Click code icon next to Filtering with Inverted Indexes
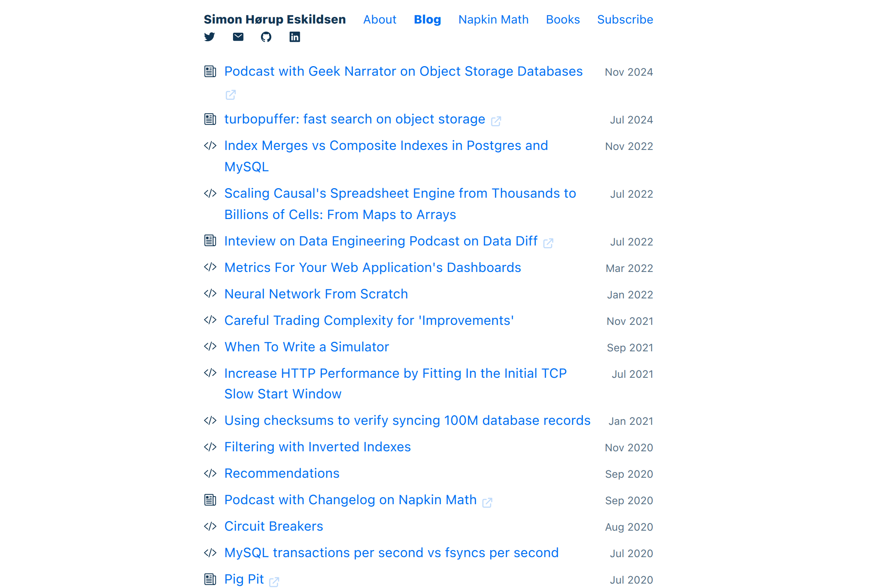The width and height of the screenshot is (882, 588). click(210, 447)
